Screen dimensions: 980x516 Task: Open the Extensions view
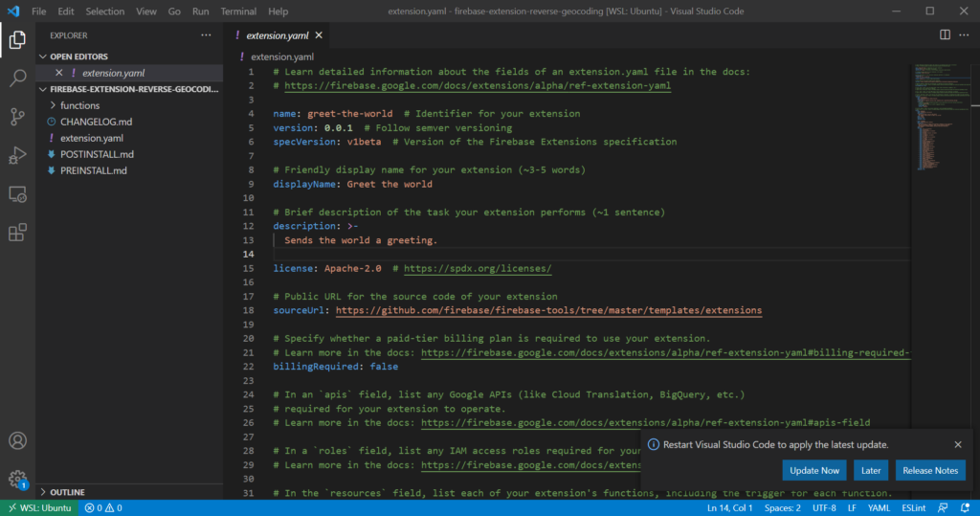(17, 233)
